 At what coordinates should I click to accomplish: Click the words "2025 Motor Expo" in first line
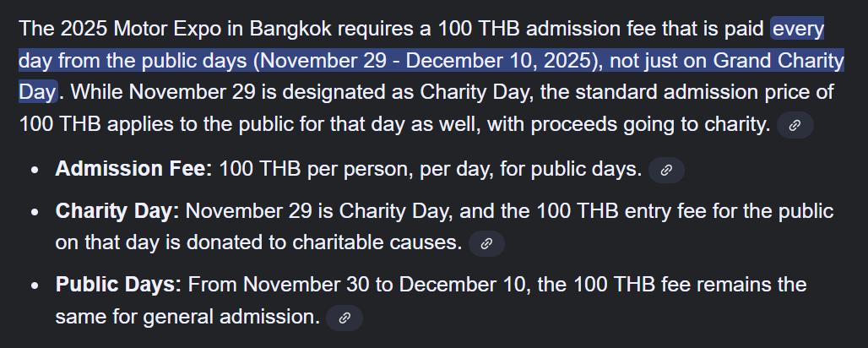point(149,30)
